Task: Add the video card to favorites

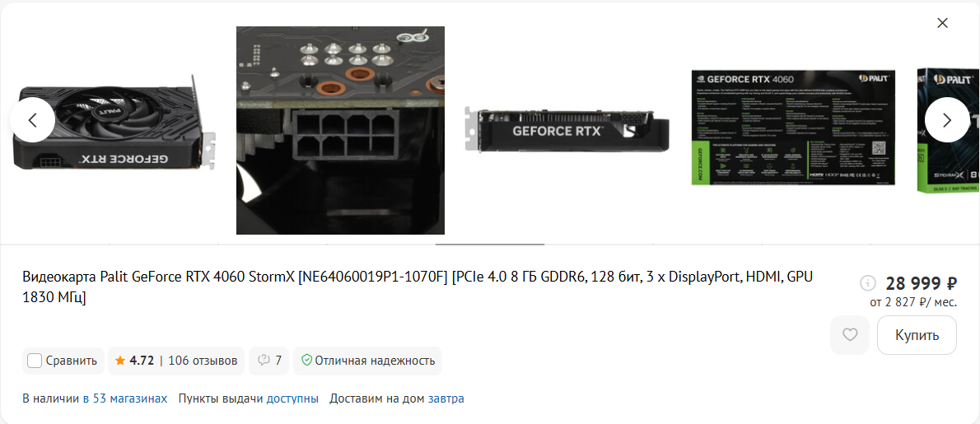Action: [x=849, y=335]
